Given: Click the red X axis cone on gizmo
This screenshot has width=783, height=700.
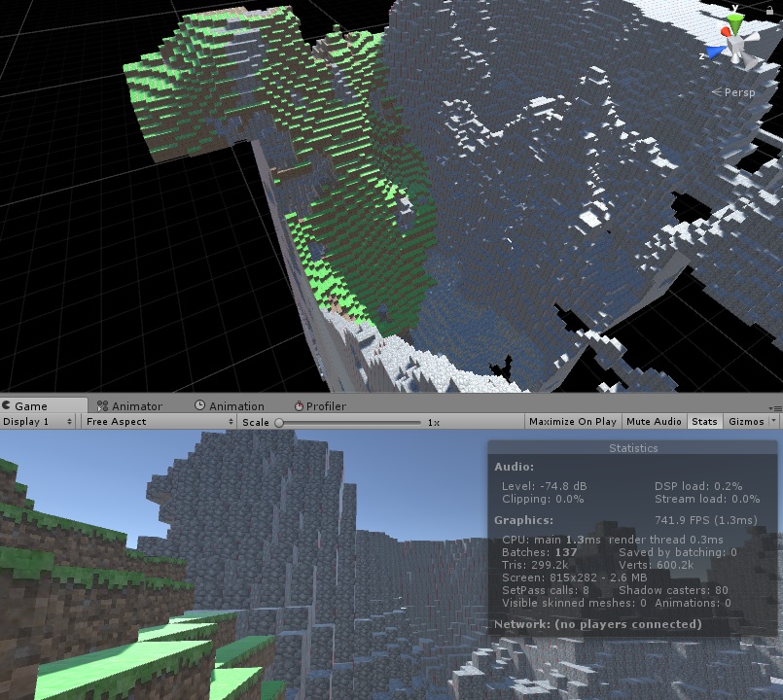Looking at the screenshot, I should tap(725, 32).
